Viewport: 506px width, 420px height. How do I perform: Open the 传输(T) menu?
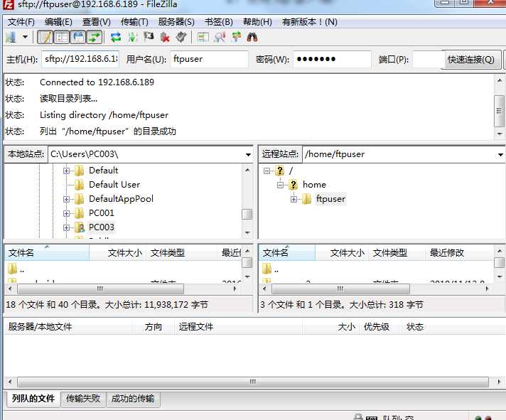(x=134, y=22)
